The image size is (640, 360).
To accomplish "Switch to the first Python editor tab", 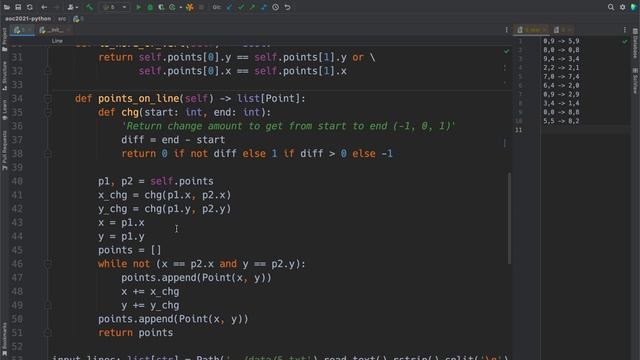I will click(x=22, y=30).
